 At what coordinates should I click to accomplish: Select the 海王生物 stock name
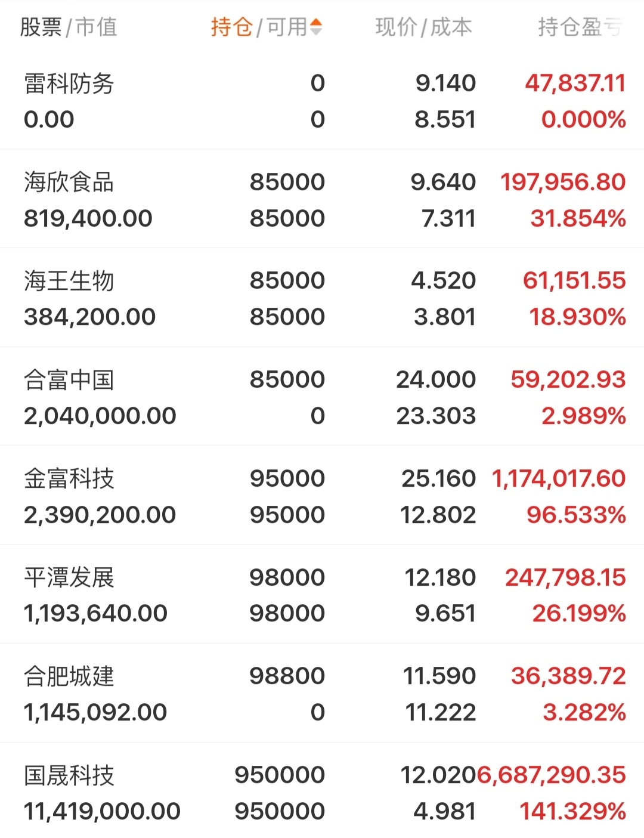click(69, 281)
